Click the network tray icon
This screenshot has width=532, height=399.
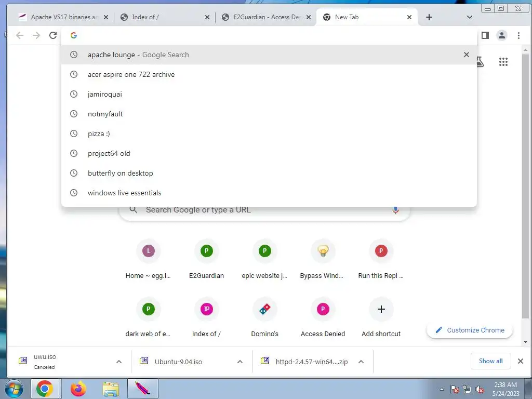(x=467, y=389)
